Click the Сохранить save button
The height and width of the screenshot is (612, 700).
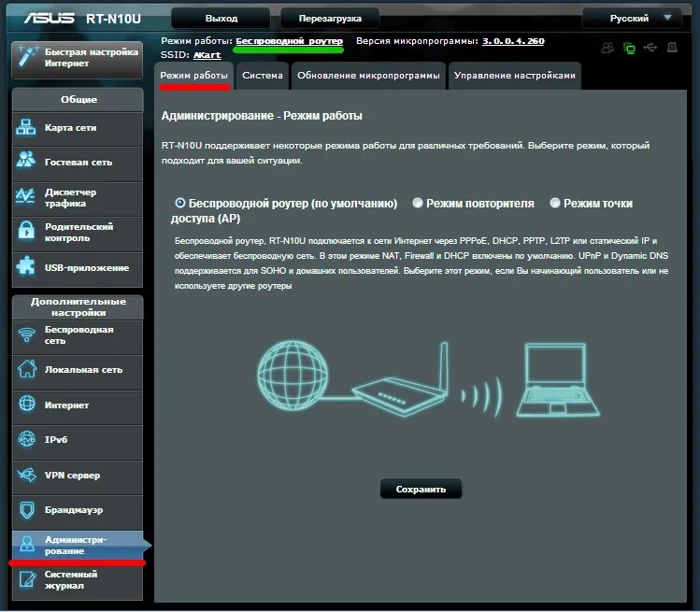pyautogui.click(x=421, y=490)
